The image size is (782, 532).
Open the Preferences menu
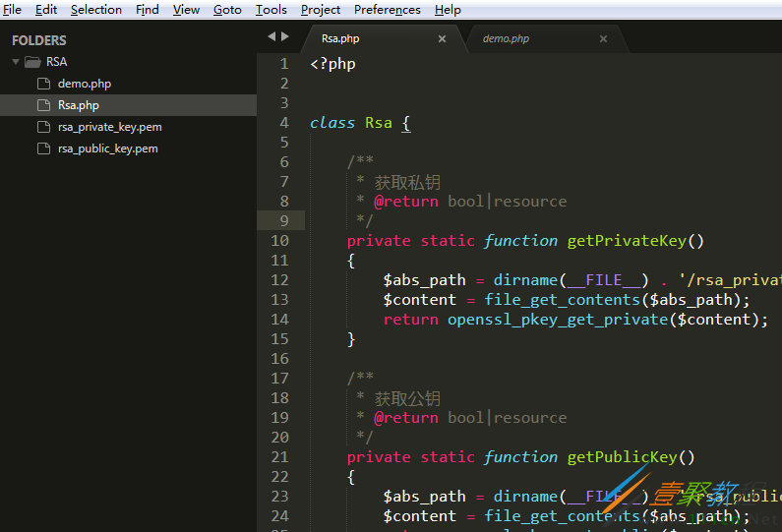pos(388,10)
